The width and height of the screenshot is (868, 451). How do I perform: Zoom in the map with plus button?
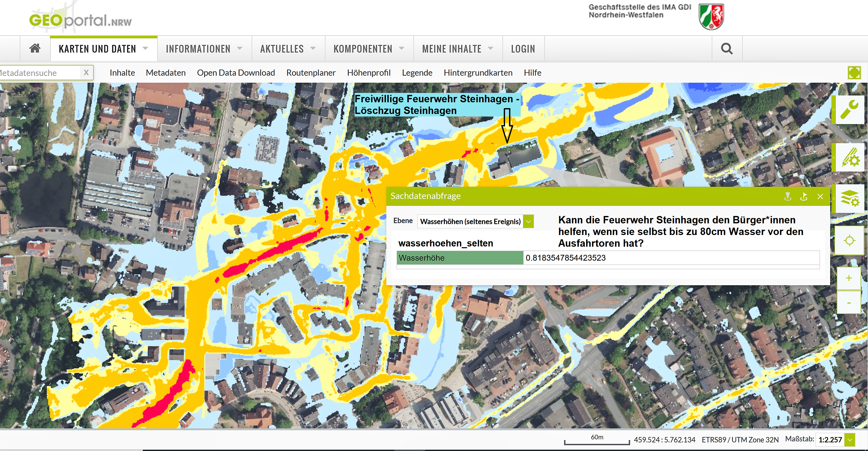click(849, 278)
